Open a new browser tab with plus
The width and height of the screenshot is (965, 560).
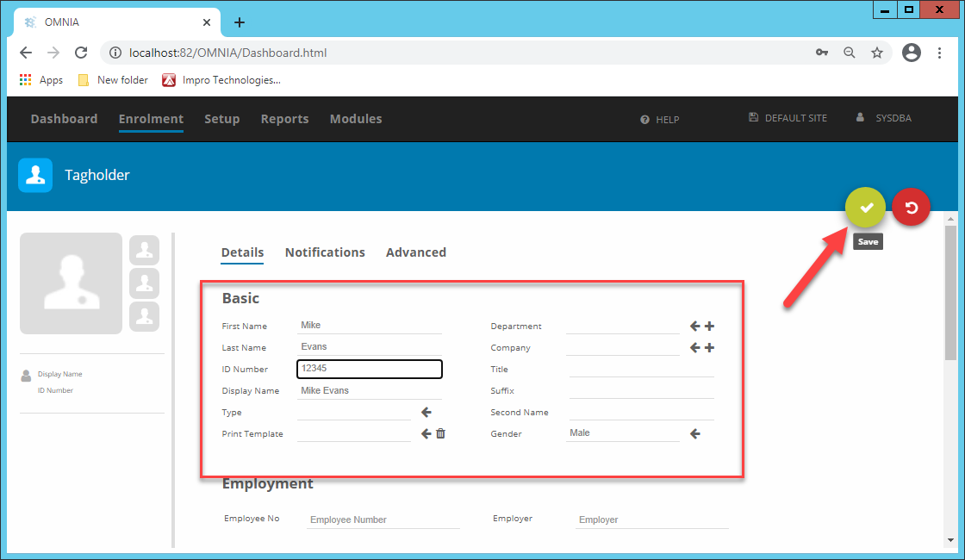click(x=240, y=22)
